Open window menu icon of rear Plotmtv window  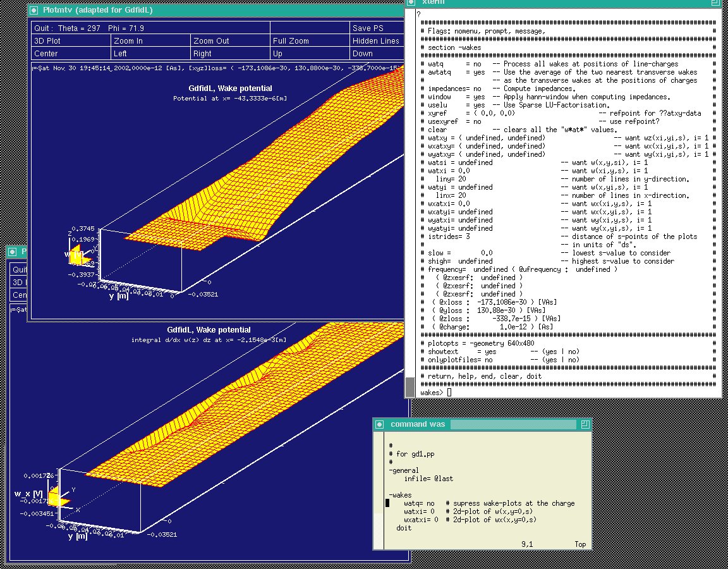[x=13, y=252]
